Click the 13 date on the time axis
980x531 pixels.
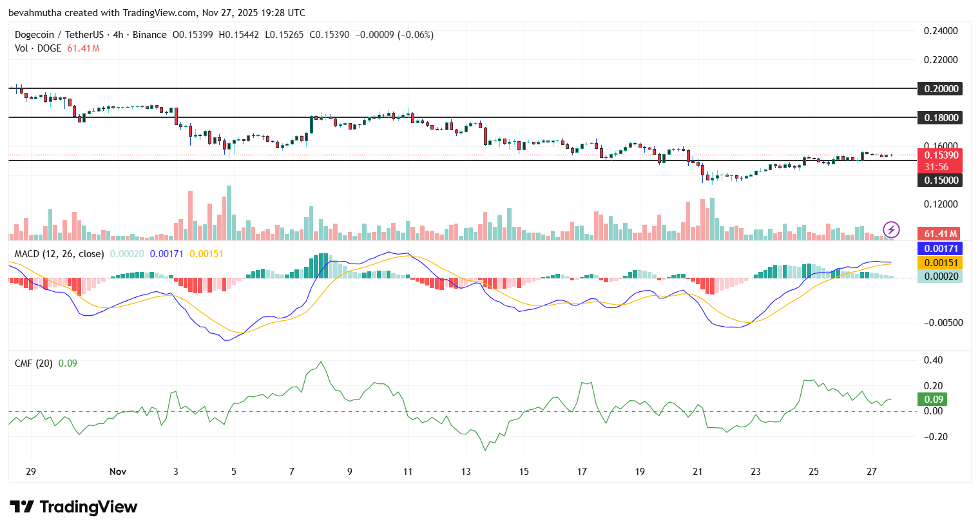click(x=466, y=472)
